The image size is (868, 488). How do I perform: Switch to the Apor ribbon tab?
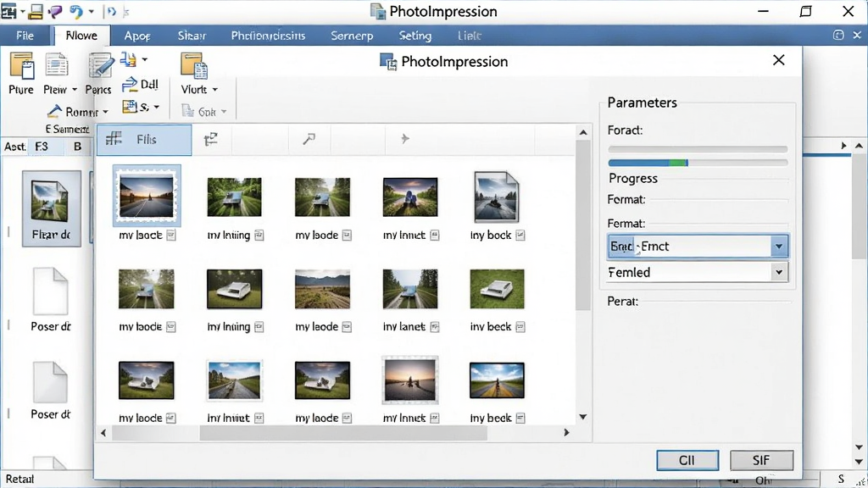[x=137, y=36]
